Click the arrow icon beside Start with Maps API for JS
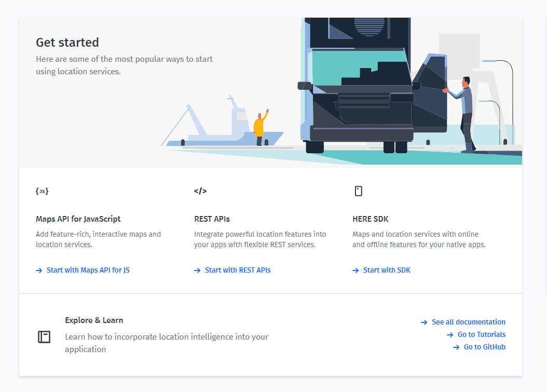The image size is (547, 392). 38,270
